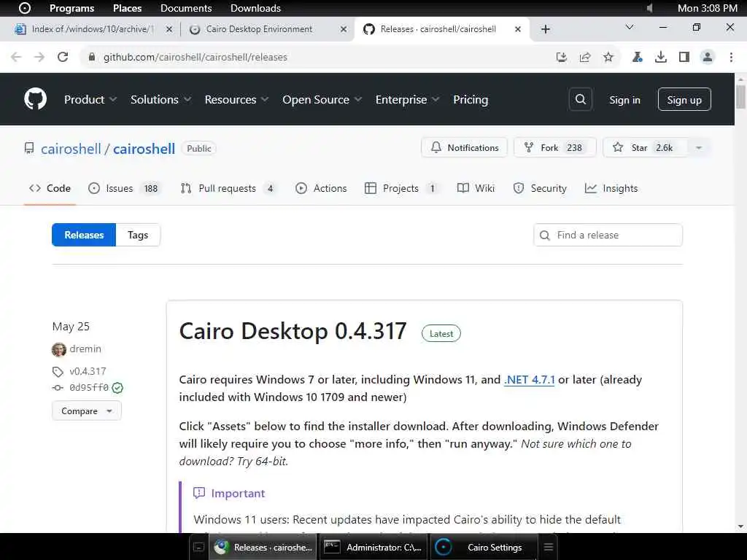Open the browser downloads icon
Screen dimensions: 747x560
point(661,57)
